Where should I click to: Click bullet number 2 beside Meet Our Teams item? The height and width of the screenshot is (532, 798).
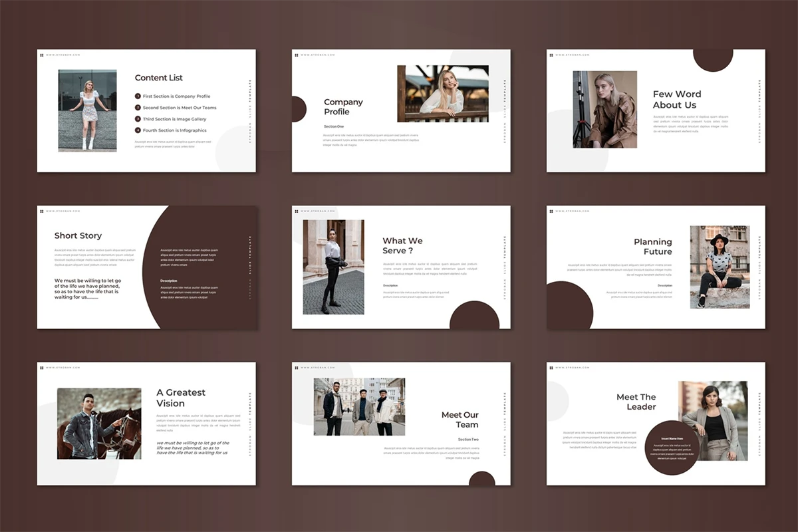[138, 108]
